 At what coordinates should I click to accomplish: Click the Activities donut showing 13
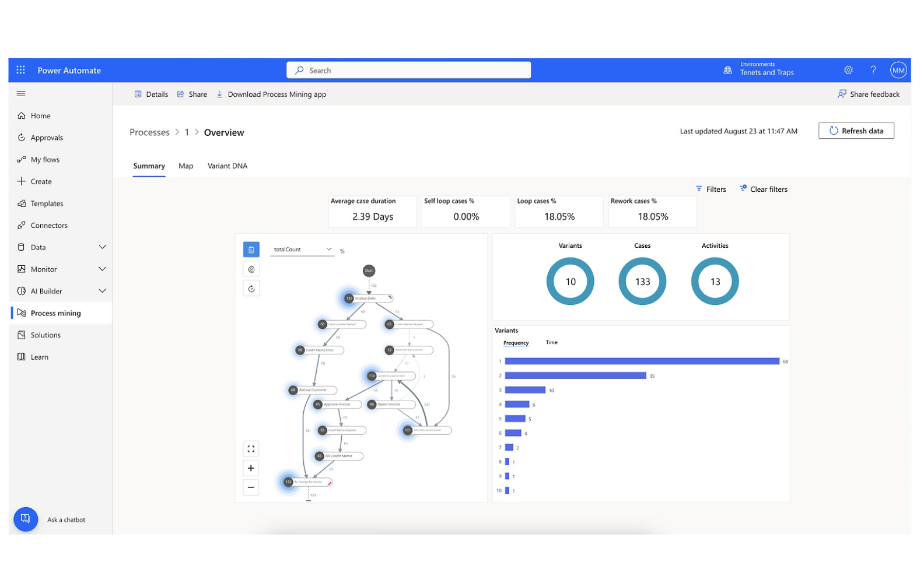click(715, 282)
